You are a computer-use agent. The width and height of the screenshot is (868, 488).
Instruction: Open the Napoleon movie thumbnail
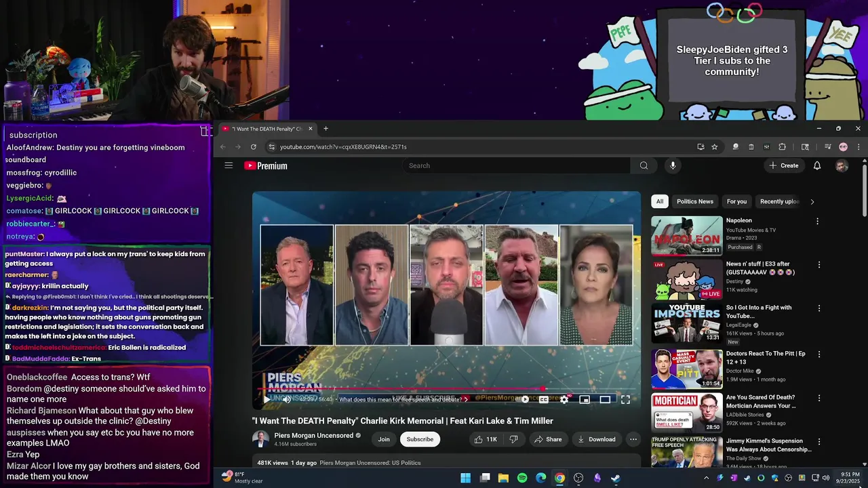pos(687,235)
